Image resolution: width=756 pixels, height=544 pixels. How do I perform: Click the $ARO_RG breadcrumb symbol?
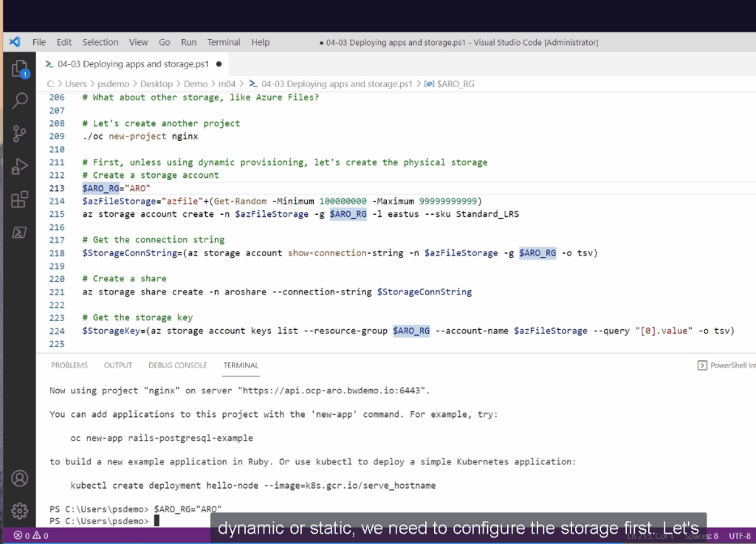(456, 84)
